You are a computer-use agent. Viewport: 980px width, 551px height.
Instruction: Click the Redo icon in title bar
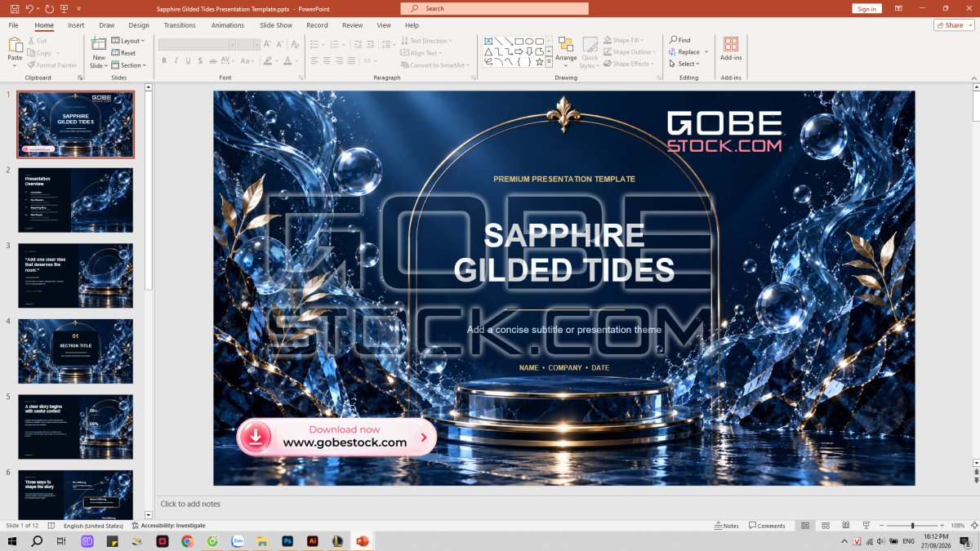point(49,8)
